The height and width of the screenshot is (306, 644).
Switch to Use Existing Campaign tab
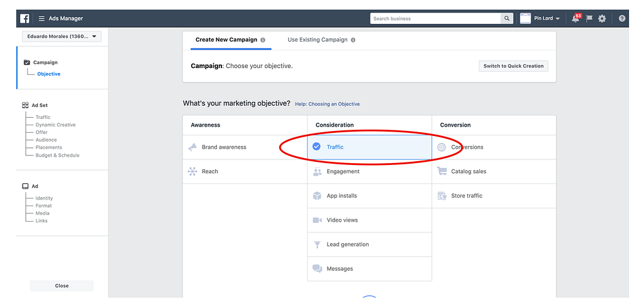[318, 40]
